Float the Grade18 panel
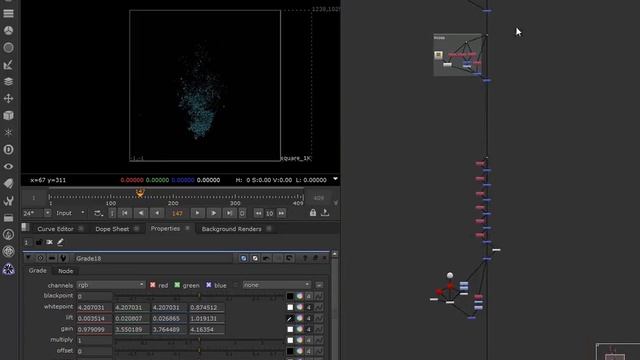Viewport: 640px width, 360px height. tap(315, 258)
